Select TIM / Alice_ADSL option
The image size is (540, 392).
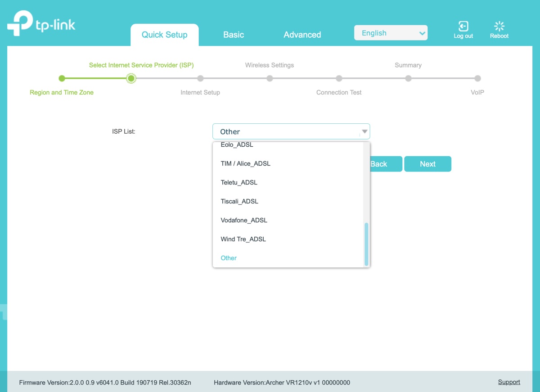288,163
